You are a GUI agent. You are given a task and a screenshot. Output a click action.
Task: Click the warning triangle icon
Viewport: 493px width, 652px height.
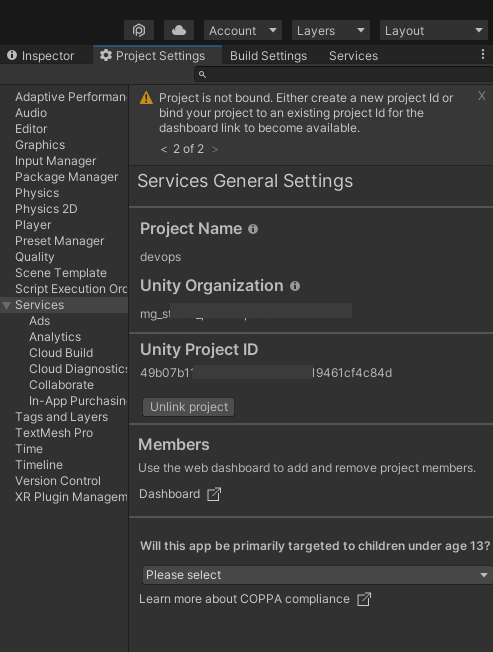coord(146,98)
